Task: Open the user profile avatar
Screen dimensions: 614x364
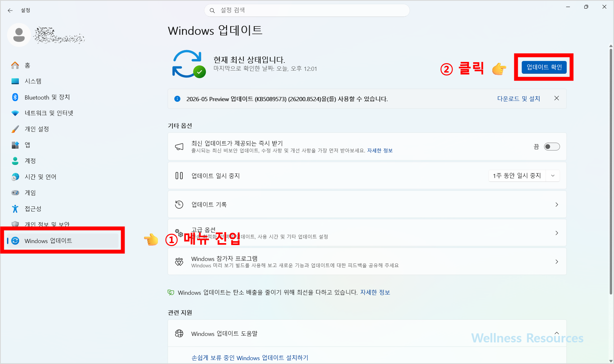Action: [19, 35]
